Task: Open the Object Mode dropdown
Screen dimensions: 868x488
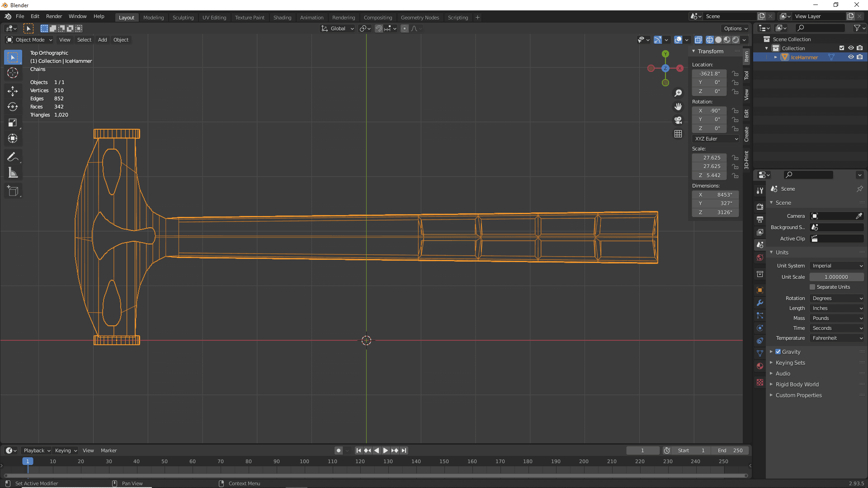Action: point(29,40)
